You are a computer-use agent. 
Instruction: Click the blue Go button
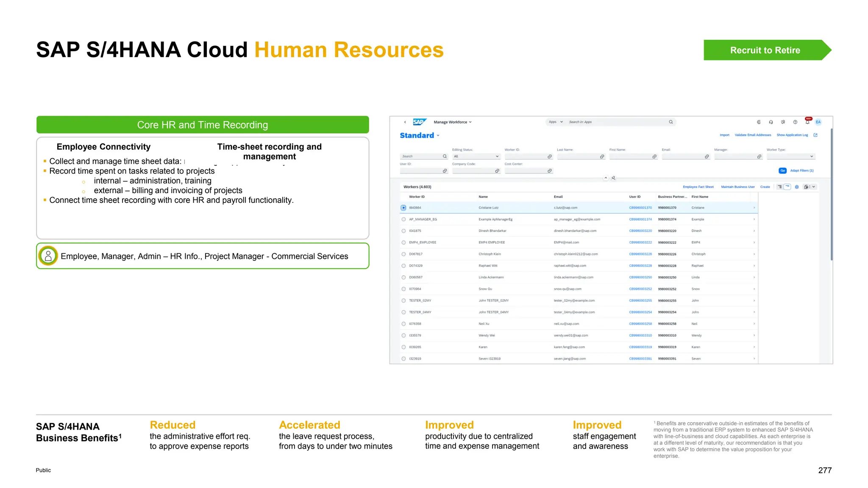(782, 171)
